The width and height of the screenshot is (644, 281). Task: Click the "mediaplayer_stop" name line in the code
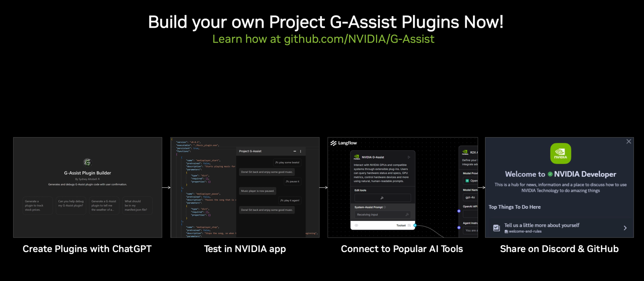point(202,227)
